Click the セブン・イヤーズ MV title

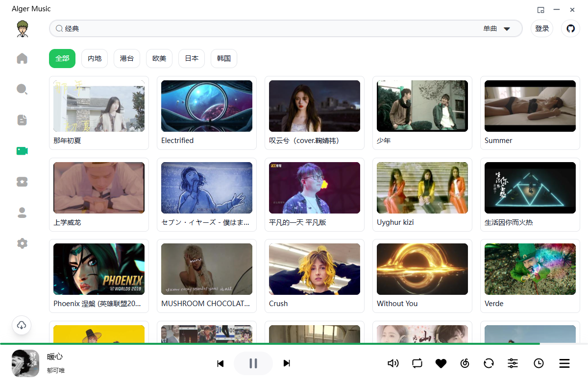(206, 222)
